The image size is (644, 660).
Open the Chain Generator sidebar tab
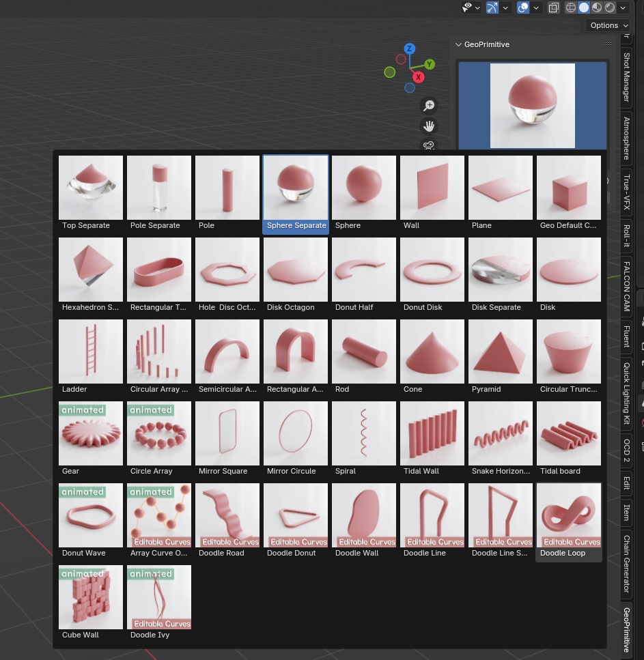click(626, 564)
